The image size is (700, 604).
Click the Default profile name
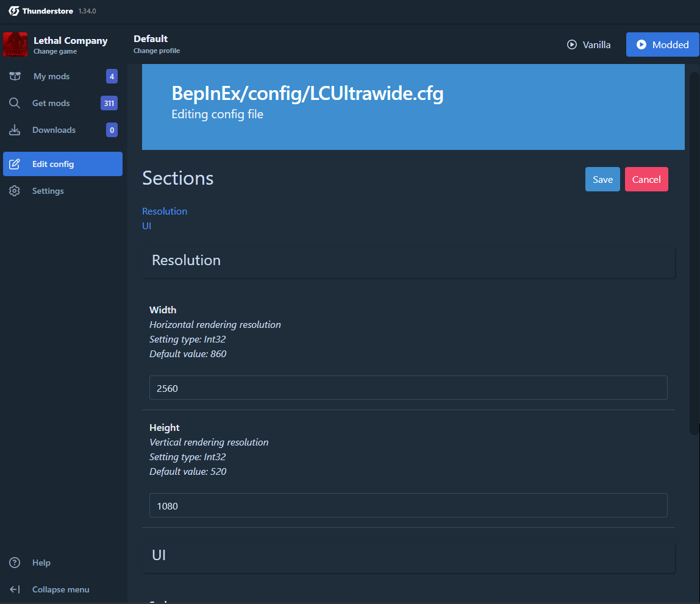point(151,39)
